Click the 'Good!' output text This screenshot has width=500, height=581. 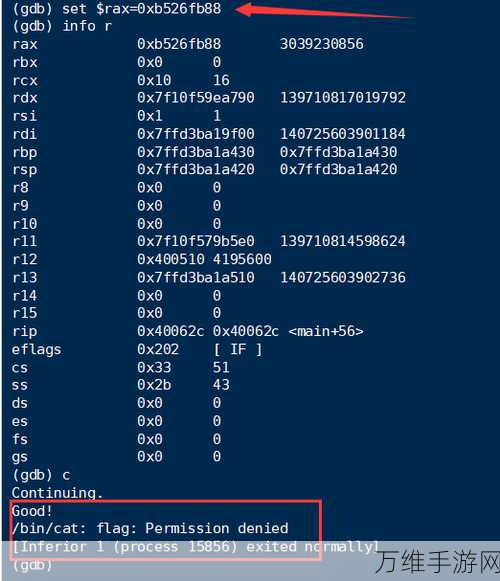click(x=32, y=511)
